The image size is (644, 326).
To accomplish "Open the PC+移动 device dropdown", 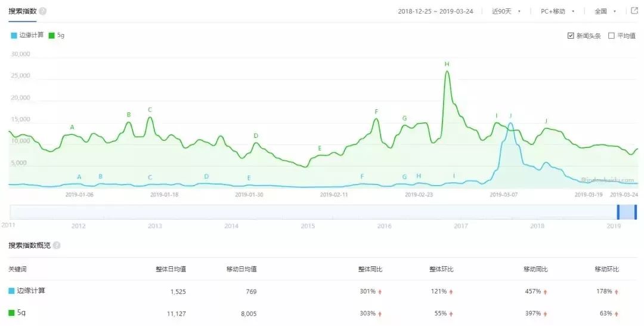I will coord(558,11).
